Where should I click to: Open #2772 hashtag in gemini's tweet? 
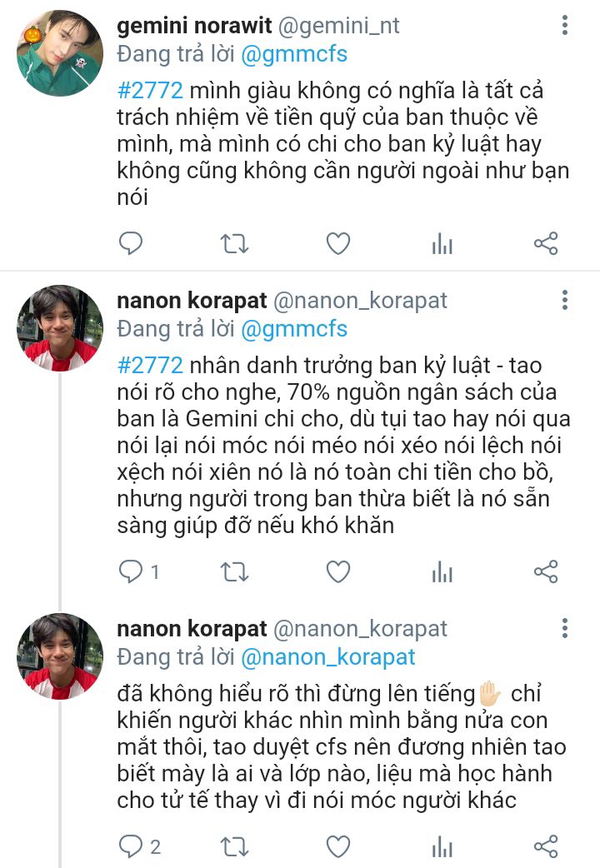click(x=150, y=91)
